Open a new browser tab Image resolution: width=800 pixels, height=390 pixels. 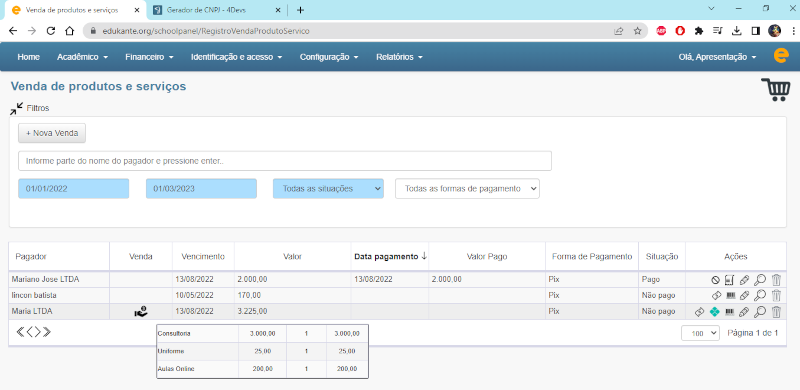click(x=301, y=10)
